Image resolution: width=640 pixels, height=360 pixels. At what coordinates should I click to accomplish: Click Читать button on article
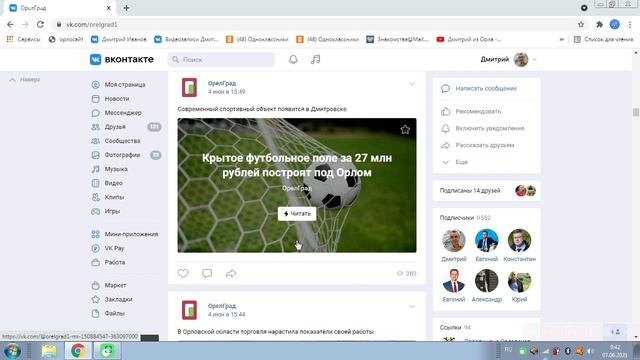[x=297, y=214]
